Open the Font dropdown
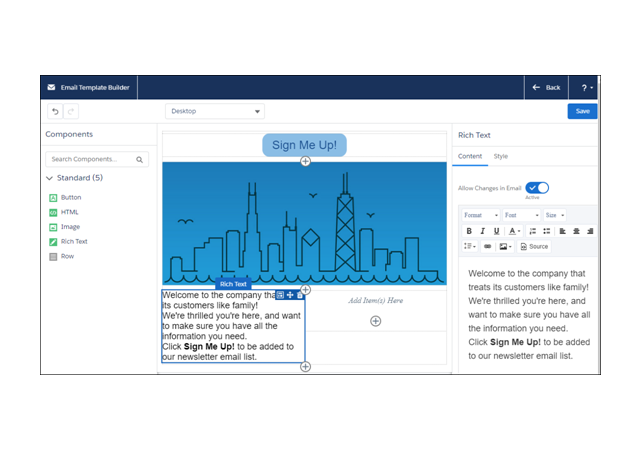The width and height of the screenshot is (642, 460). coord(521,215)
